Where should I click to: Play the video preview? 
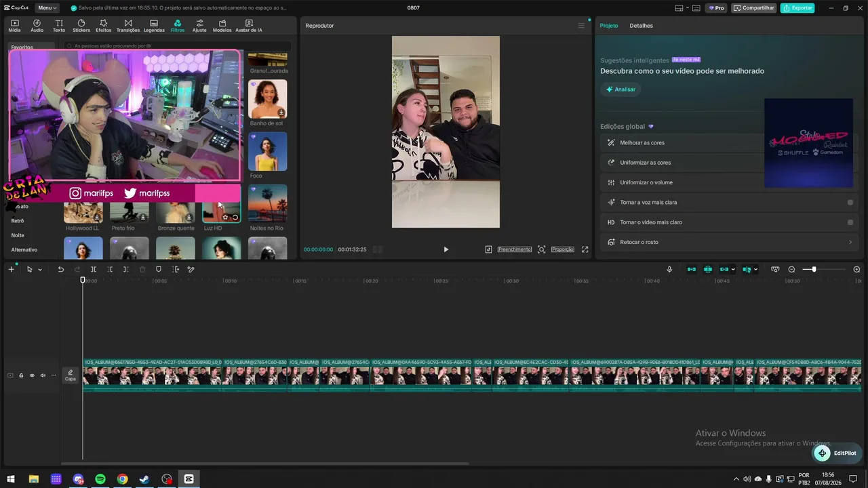[x=446, y=249]
